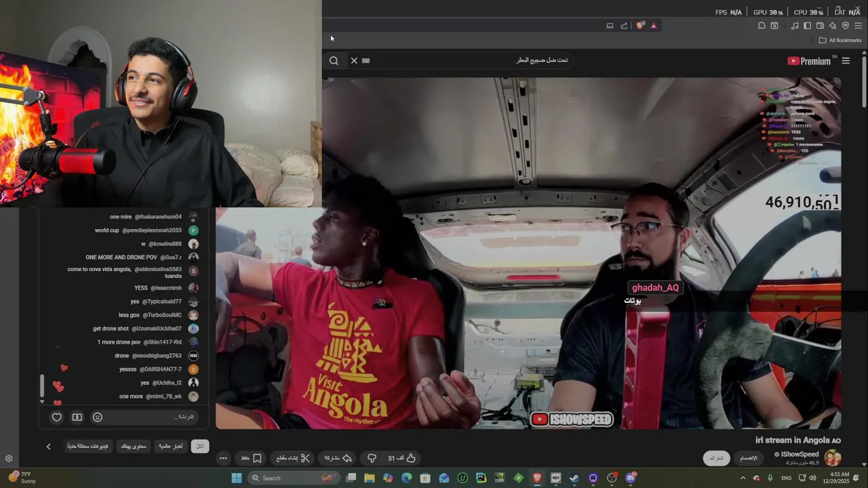Image resolution: width=868 pixels, height=488 pixels.
Task: Open the three-dots more actions menu
Action: coord(223,458)
